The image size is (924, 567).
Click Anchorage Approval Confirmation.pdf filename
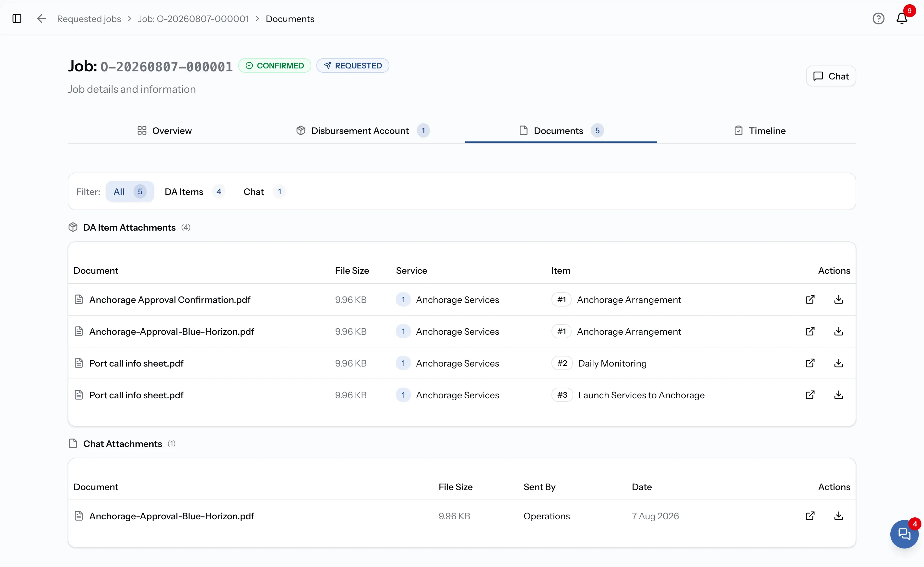coord(170,299)
